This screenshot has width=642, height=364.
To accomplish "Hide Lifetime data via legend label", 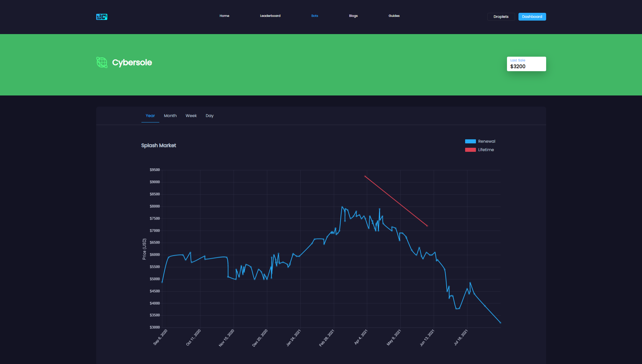I will tap(486, 150).
